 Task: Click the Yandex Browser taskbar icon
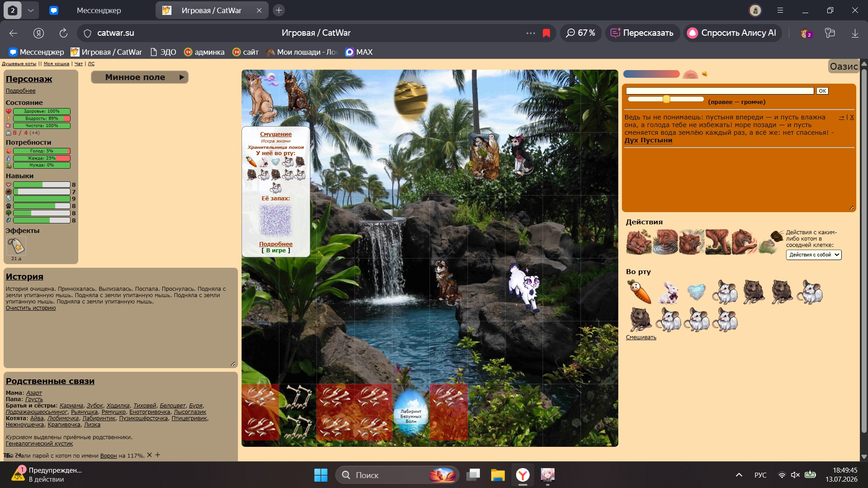(523, 475)
